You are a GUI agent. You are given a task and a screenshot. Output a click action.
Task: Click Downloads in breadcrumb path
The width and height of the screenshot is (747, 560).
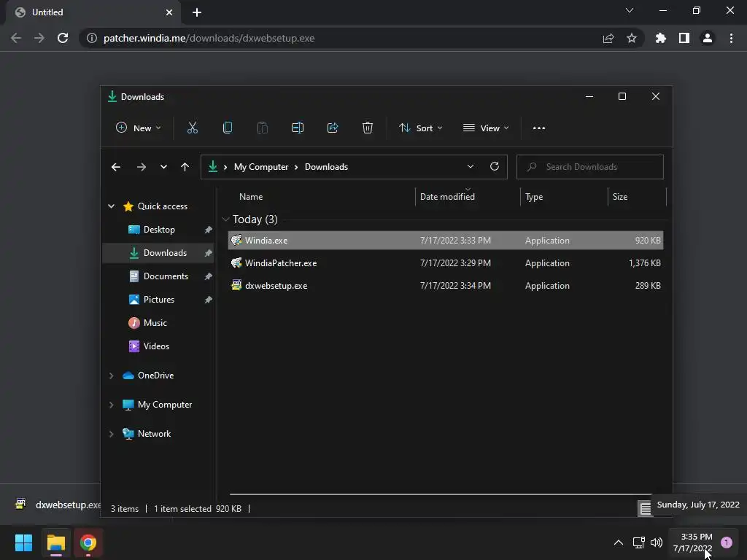point(326,167)
